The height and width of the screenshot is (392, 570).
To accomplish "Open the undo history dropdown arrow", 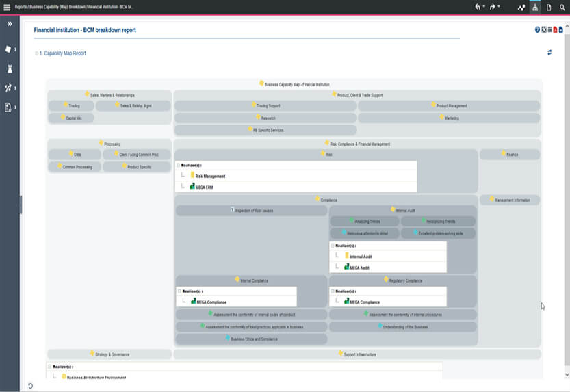I will pyautogui.click(x=484, y=7).
